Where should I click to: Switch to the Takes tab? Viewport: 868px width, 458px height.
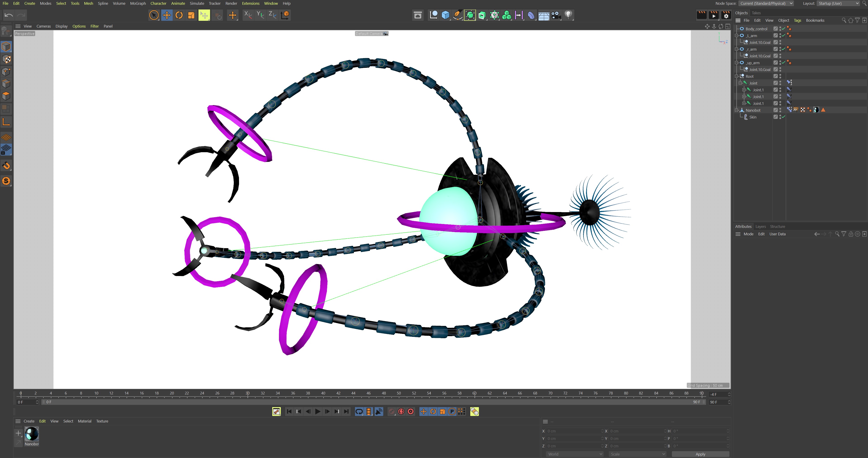pyautogui.click(x=756, y=13)
